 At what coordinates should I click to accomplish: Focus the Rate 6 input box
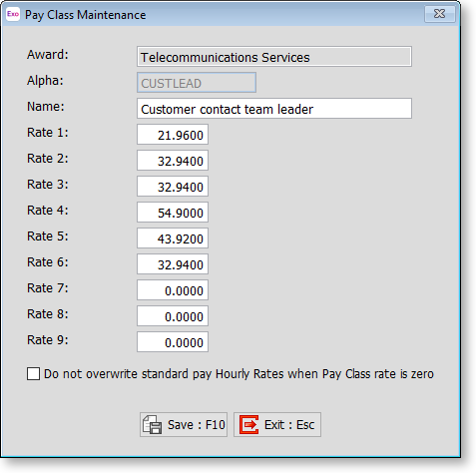click(x=173, y=264)
